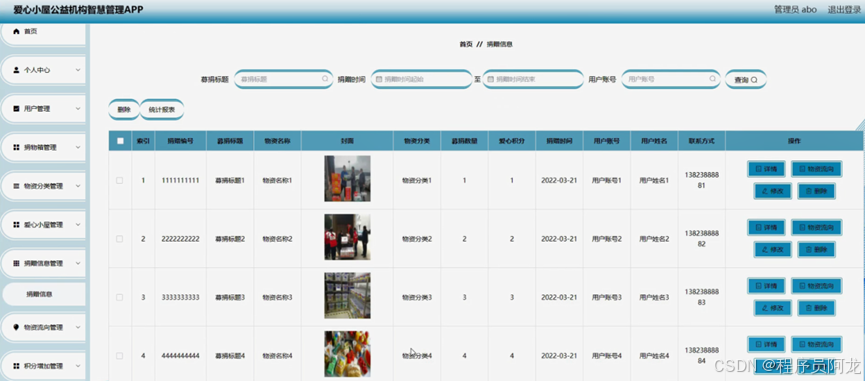Click the 爱心积分 column header

click(x=511, y=141)
